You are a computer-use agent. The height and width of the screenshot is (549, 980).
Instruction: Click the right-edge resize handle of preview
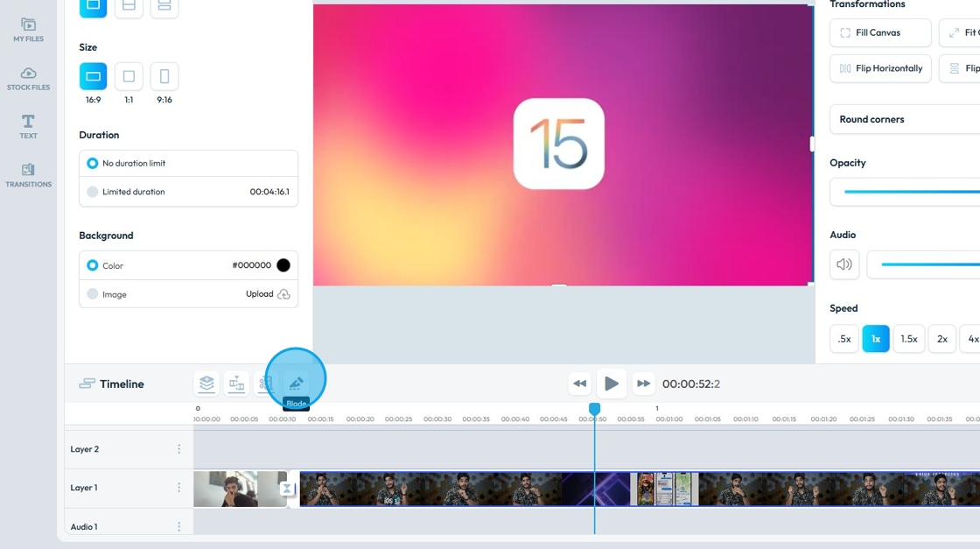point(812,144)
